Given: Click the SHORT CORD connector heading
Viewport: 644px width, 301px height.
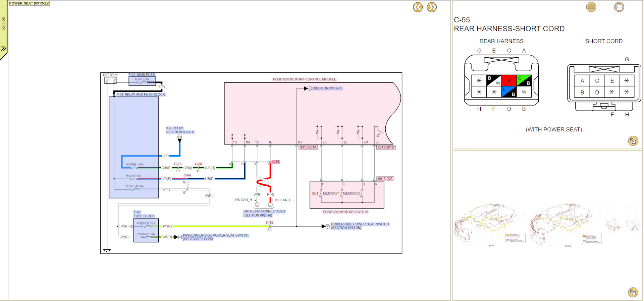Looking at the screenshot, I should tap(604, 41).
